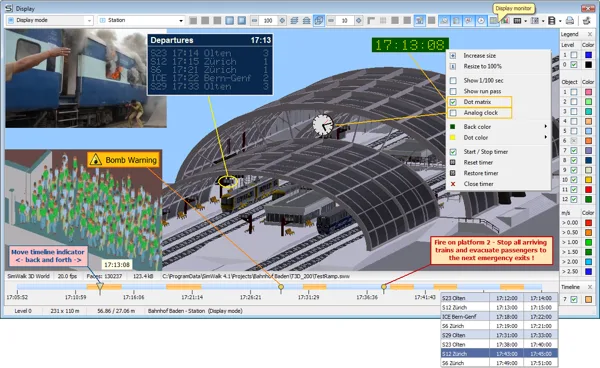
Task: Click the Reset timer icon in menu
Action: [x=453, y=162]
